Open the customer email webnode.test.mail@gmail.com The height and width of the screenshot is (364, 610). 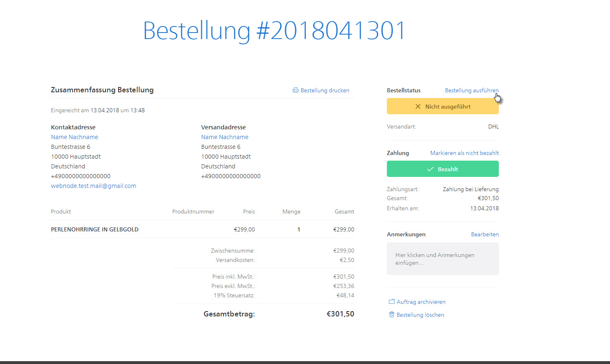pos(93,185)
